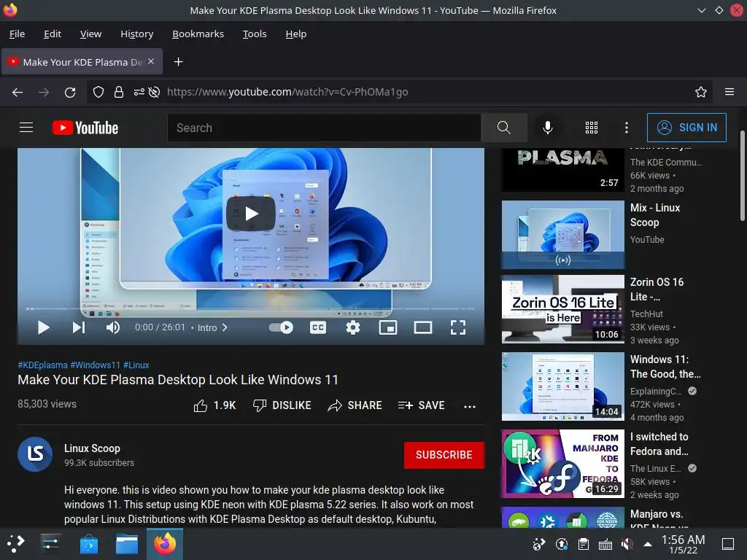
Task: Mute the video volume
Action: pyautogui.click(x=113, y=327)
